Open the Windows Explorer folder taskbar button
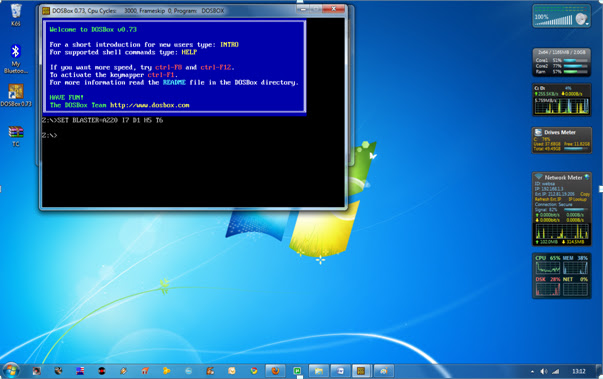The height and width of the screenshot is (379, 603). click(x=318, y=371)
